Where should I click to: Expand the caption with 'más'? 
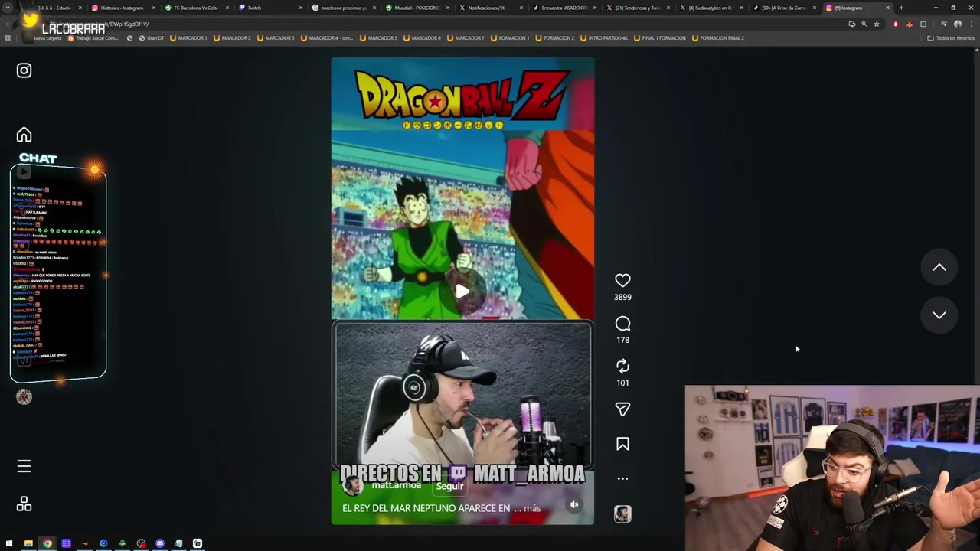[532, 508]
